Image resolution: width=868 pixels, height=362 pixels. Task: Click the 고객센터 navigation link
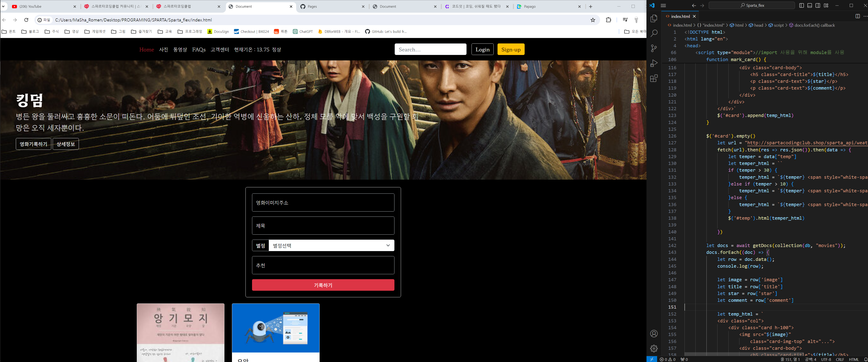pos(220,50)
